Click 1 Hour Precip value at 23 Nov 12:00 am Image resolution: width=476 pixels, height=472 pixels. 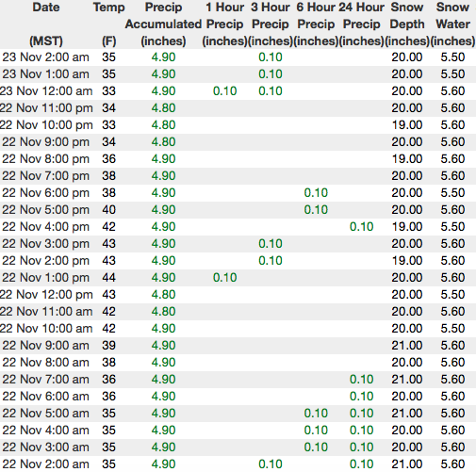click(224, 91)
